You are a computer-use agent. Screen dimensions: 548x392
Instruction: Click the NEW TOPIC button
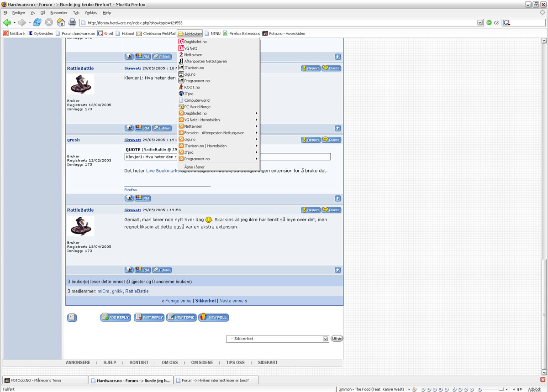(181, 317)
